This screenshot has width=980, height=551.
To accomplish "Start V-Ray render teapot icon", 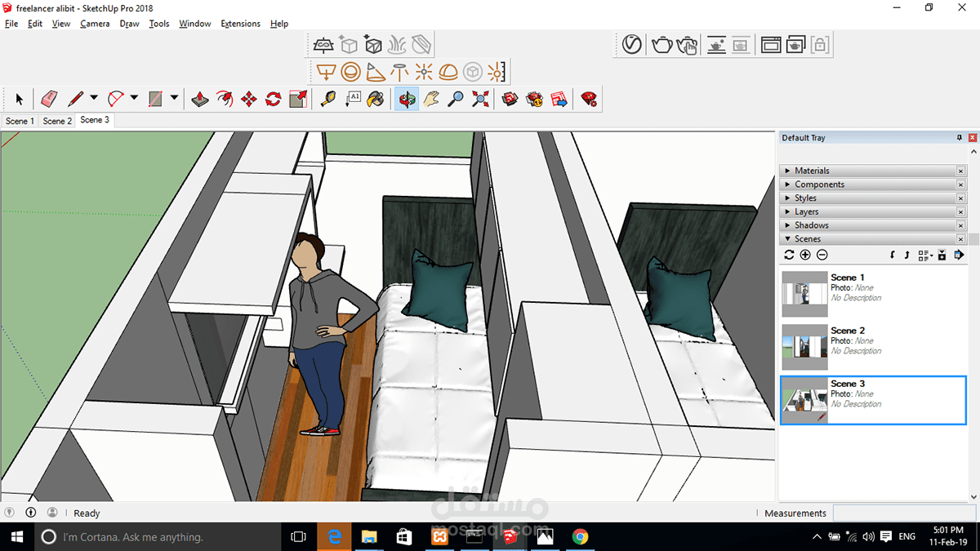I will click(x=661, y=44).
